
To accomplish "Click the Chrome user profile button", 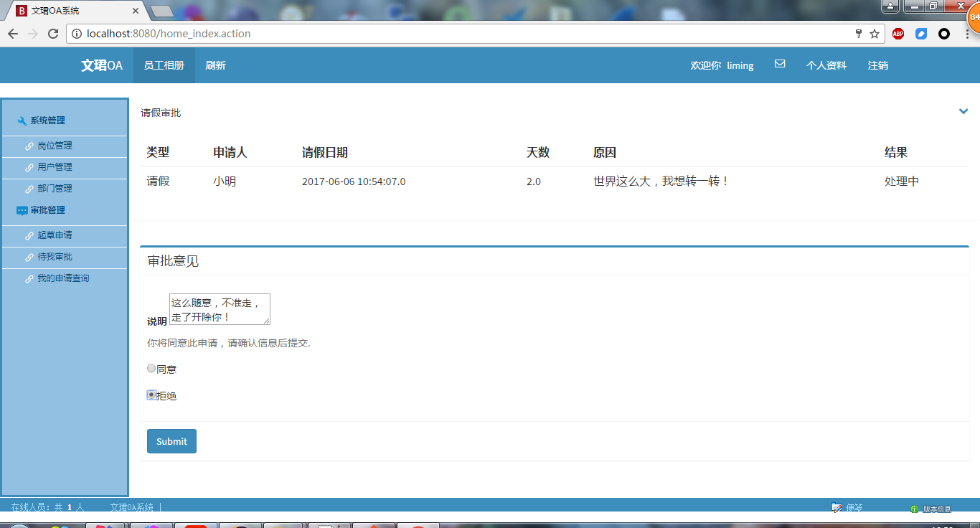I will [890, 6].
